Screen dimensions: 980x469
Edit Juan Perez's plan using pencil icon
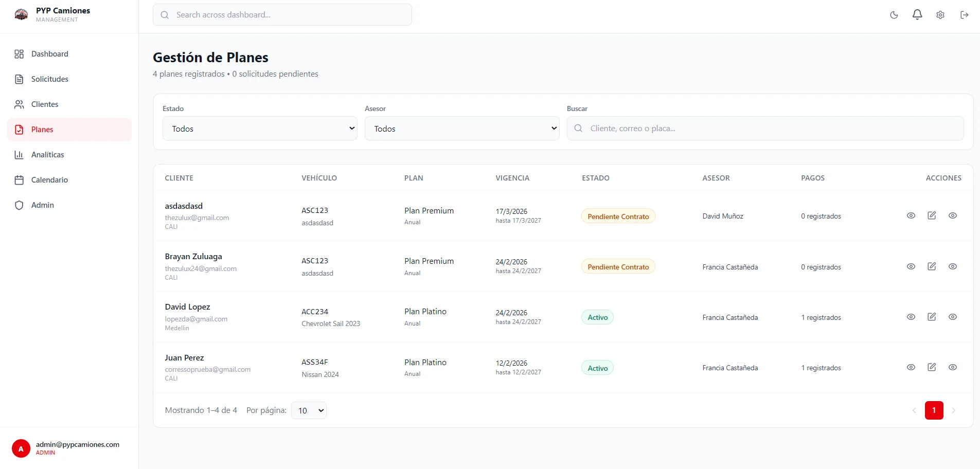(932, 367)
